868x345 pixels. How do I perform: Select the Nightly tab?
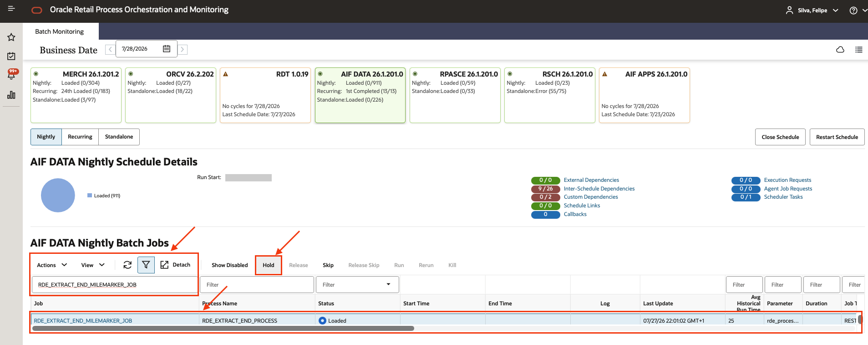46,137
